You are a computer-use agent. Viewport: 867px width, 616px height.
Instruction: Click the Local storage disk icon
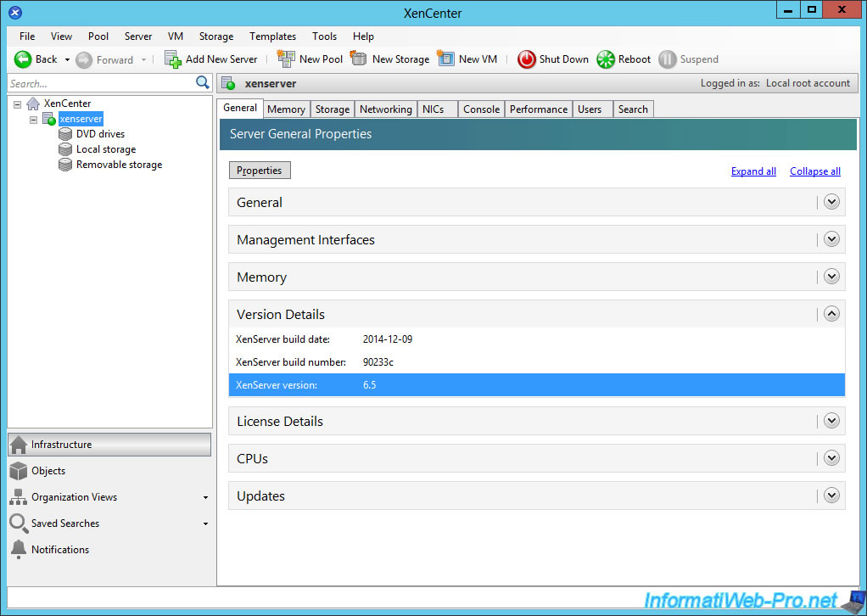click(65, 149)
